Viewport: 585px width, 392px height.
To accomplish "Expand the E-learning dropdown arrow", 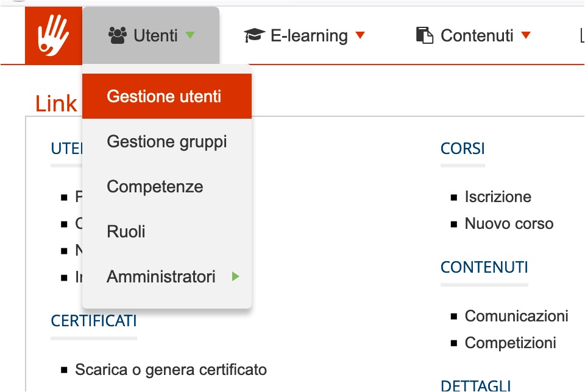I will click(x=360, y=37).
